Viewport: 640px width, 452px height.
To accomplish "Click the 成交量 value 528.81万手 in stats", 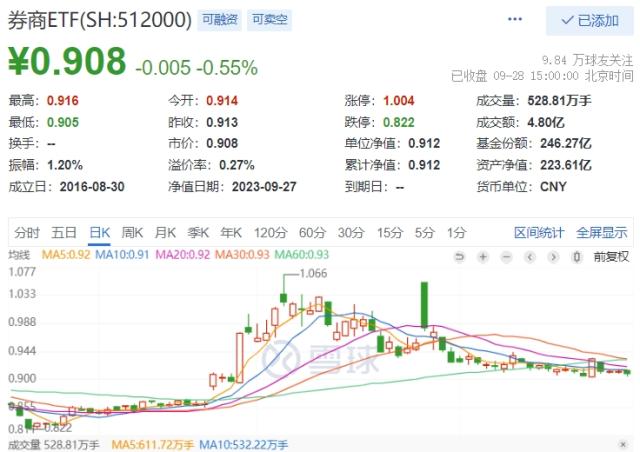I will [x=559, y=100].
